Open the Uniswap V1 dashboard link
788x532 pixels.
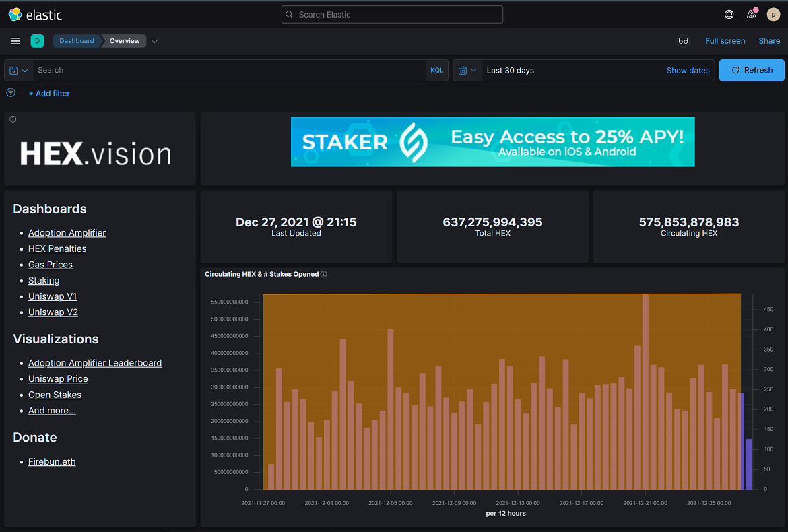(x=53, y=296)
